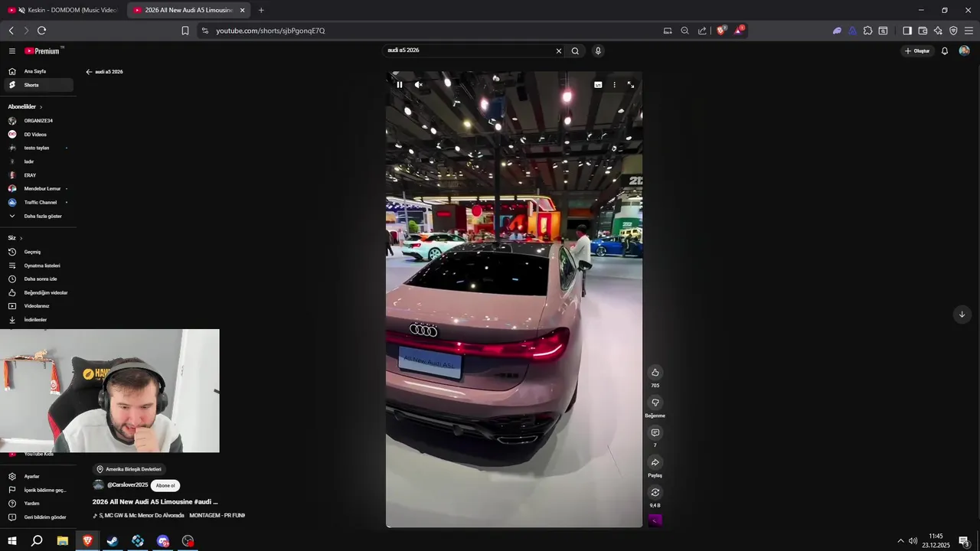Screen dimensions: 980x551
Task: Open Mendebur Lemur channel
Action: 37,188
